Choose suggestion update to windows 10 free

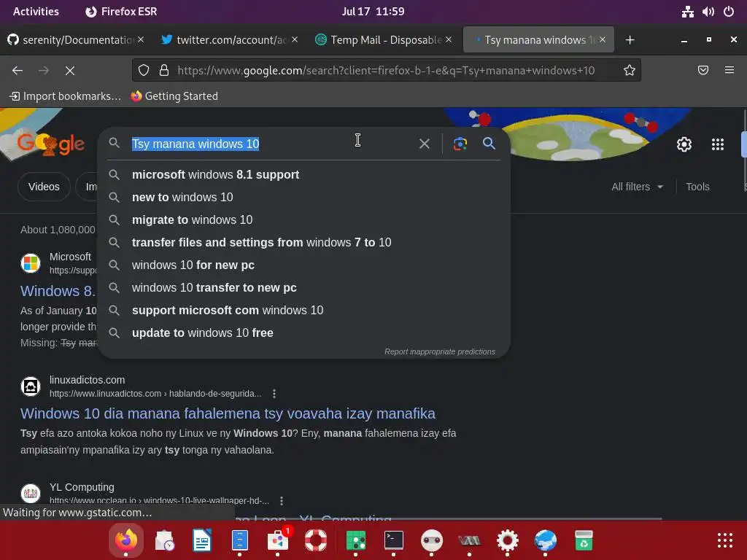click(x=304, y=332)
